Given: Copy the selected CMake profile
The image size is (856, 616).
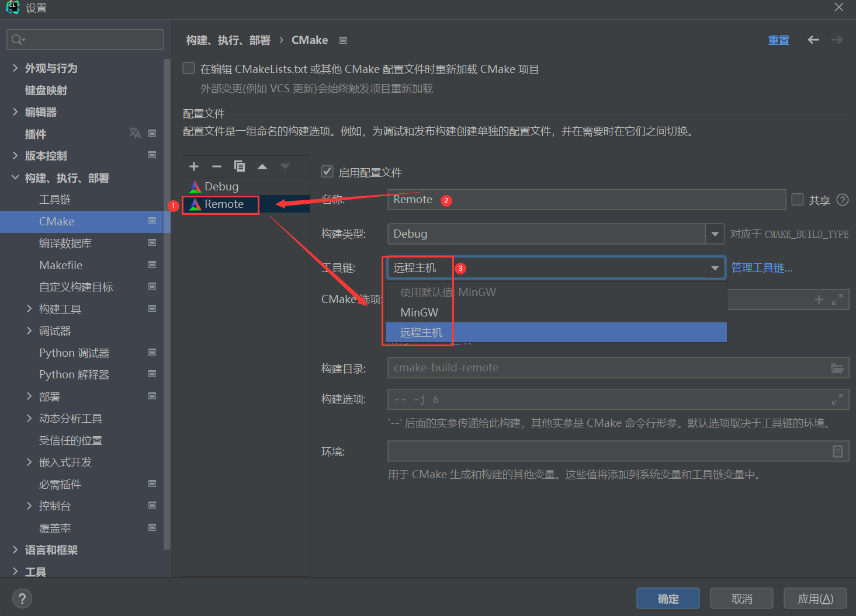Looking at the screenshot, I should [239, 166].
